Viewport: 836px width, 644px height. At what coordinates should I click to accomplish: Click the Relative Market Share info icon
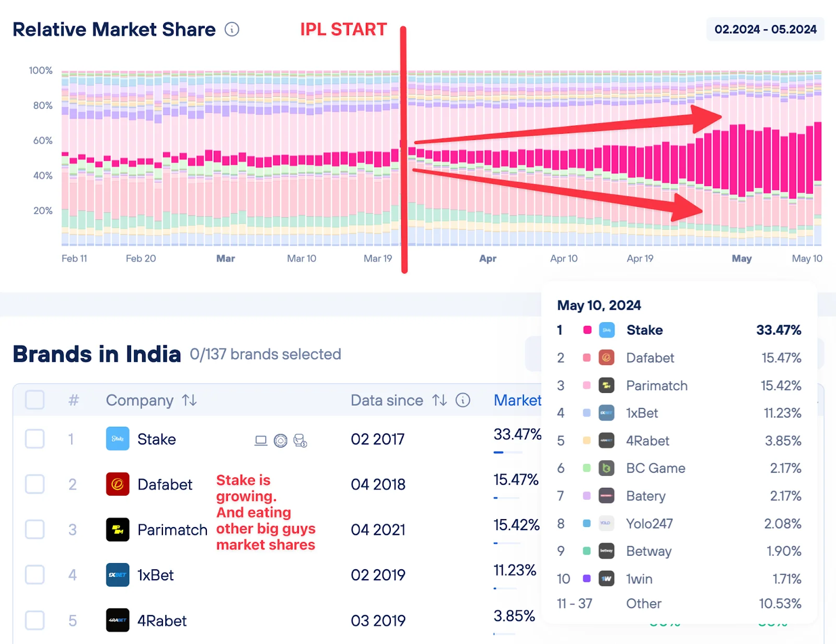point(233,29)
